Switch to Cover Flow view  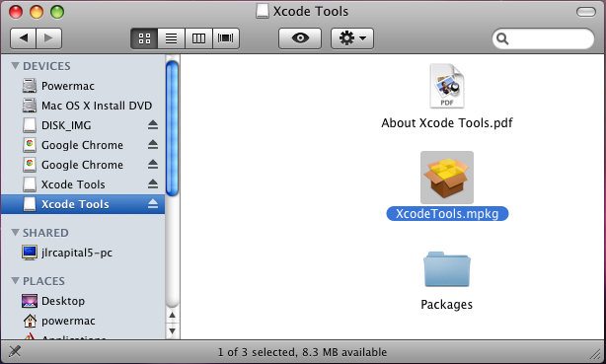[226, 38]
